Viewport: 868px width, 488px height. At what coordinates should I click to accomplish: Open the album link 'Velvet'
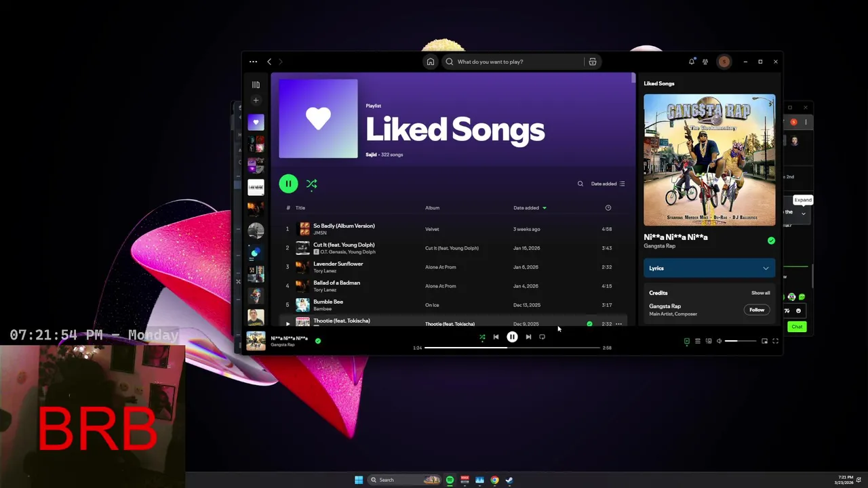[432, 229]
